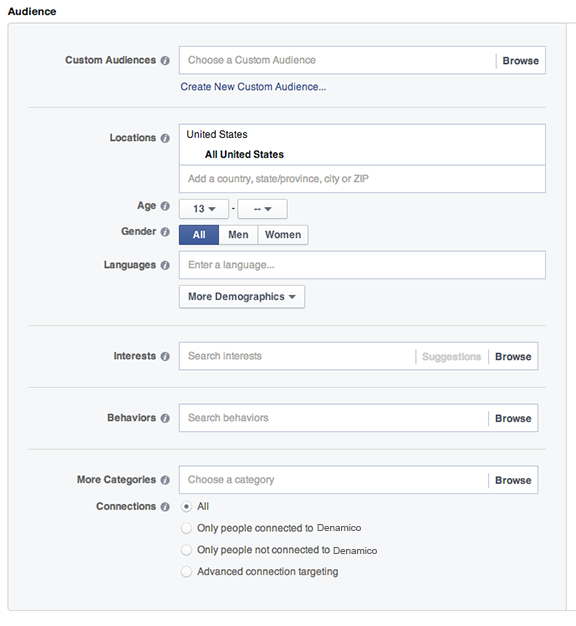
Task: Click the Age info icon
Action: click(x=165, y=206)
